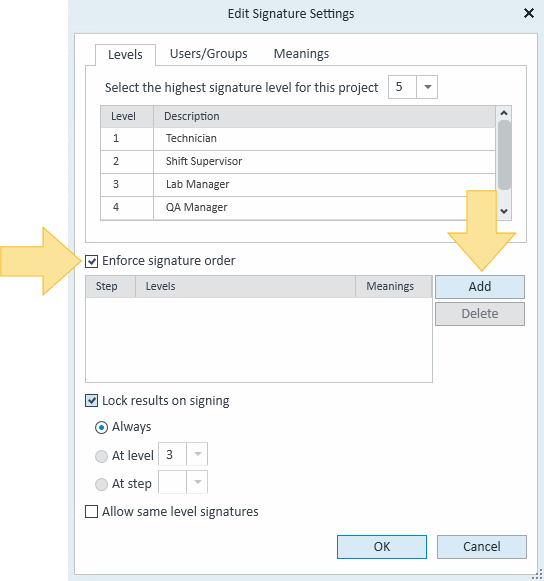The height and width of the screenshot is (581, 544).
Task: Close the Edit Signature Settings dialog
Action: click(x=528, y=13)
